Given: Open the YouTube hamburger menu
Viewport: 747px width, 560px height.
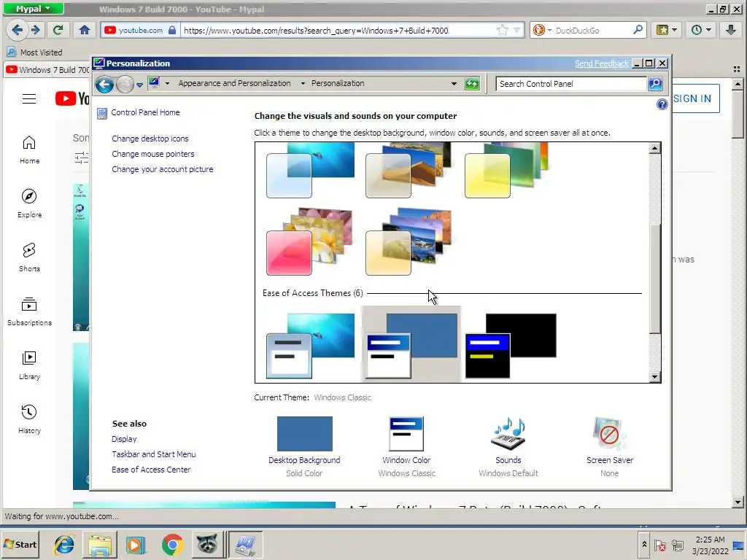Looking at the screenshot, I should (29, 98).
